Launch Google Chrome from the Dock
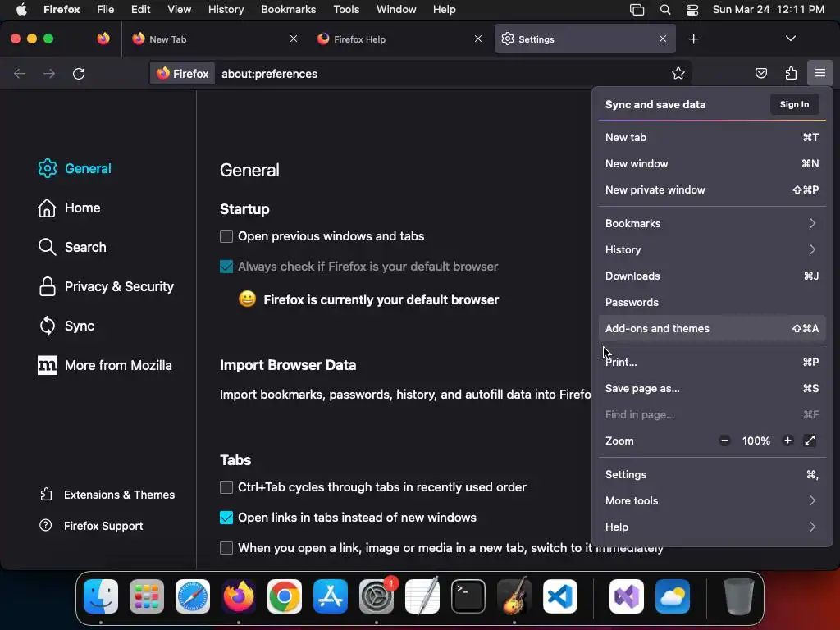840x630 pixels. 285,596
